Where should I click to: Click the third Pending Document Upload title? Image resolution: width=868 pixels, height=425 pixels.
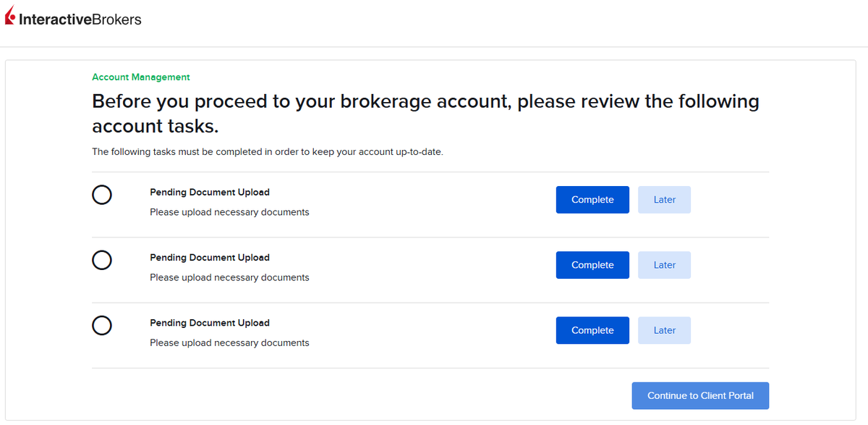tap(210, 323)
